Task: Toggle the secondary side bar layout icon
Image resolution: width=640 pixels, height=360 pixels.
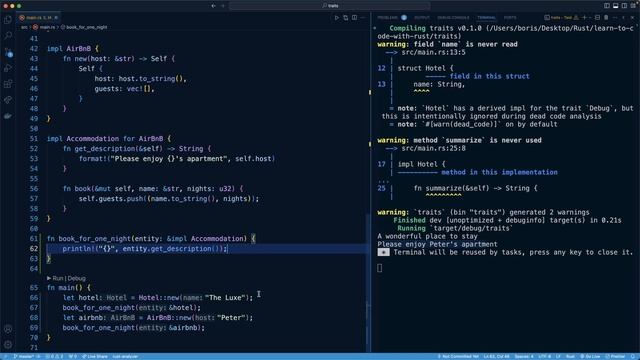Action: pos(624,6)
